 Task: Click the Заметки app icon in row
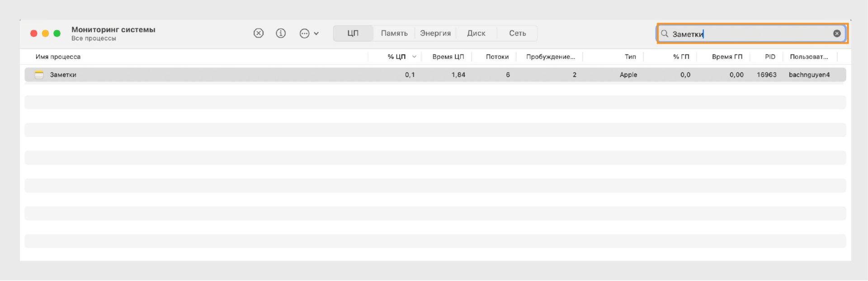(x=39, y=75)
